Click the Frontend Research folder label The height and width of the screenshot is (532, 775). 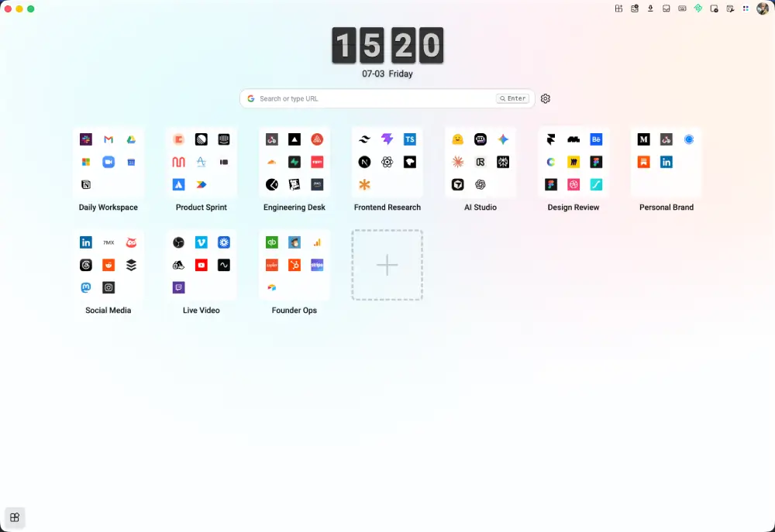coord(387,208)
